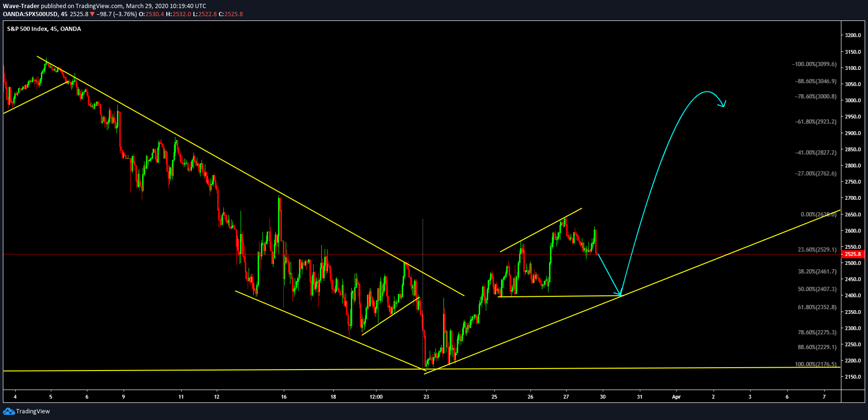Viewport: 868px width, 420px height.
Task: Click the '16' date on time axis
Action: pos(284,397)
